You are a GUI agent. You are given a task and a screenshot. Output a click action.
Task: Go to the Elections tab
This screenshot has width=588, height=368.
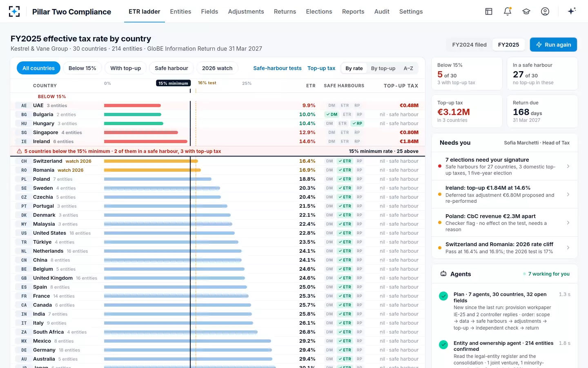click(x=319, y=11)
